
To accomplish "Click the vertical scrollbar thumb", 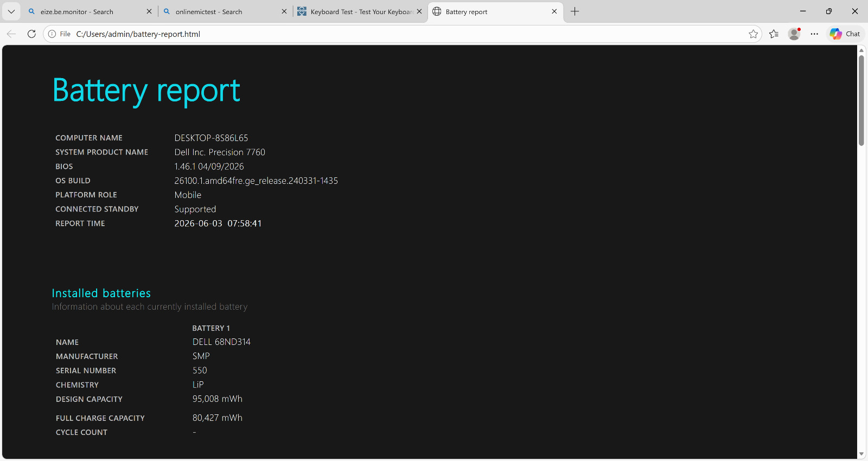I will click(861, 100).
